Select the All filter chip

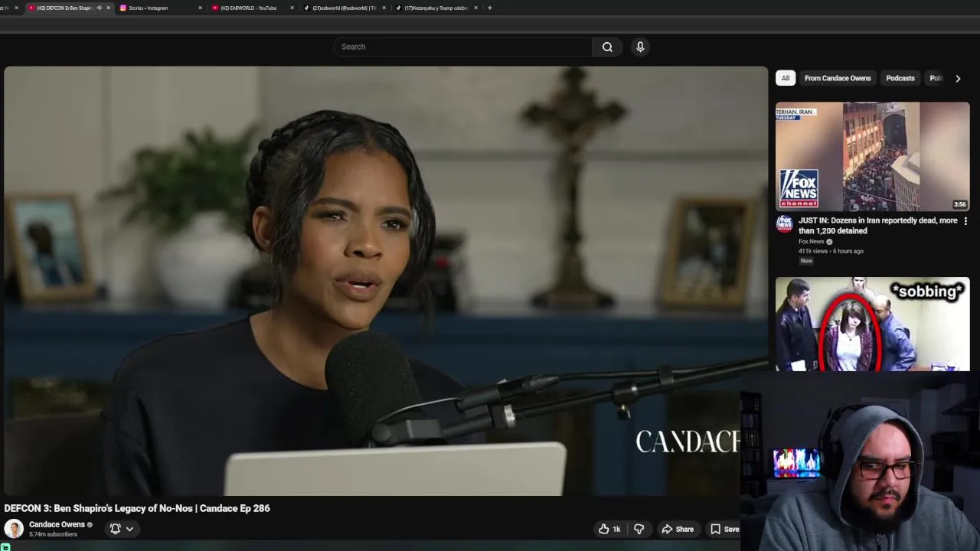coord(786,78)
